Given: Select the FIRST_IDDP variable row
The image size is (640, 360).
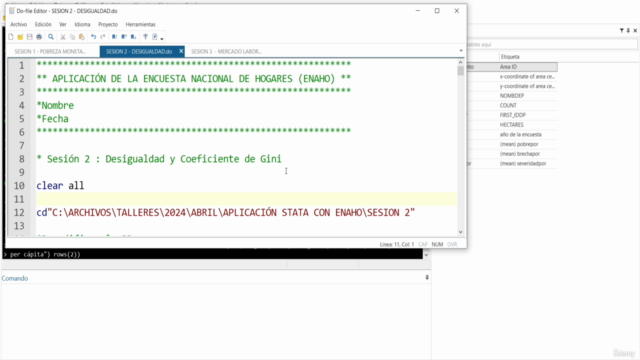Looking at the screenshot, I should tap(512, 115).
